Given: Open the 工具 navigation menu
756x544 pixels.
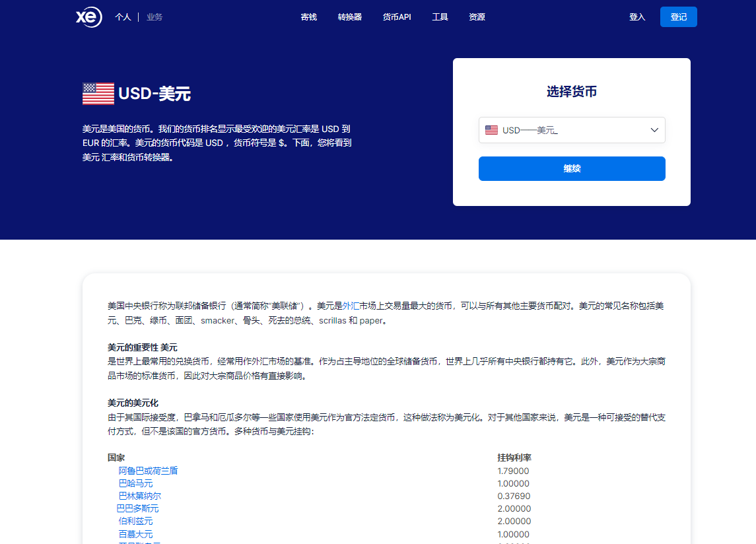Looking at the screenshot, I should (440, 17).
